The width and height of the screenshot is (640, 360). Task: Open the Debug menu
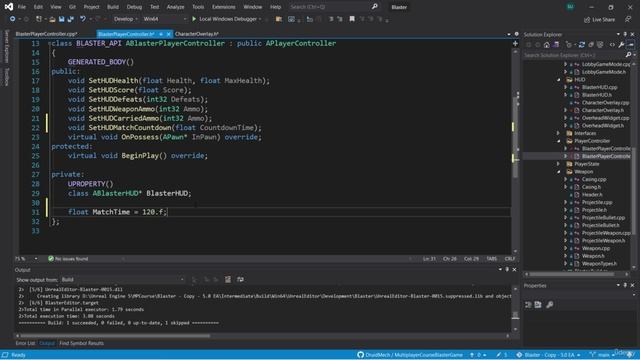[134, 7]
